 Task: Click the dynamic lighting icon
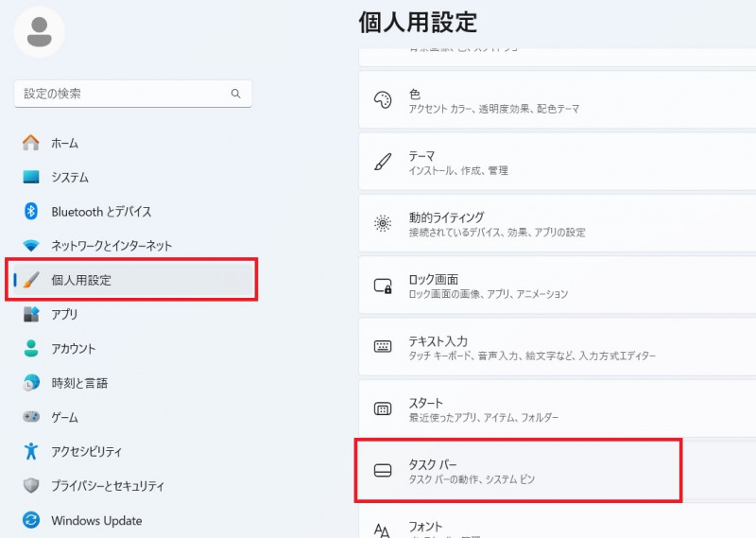(x=383, y=223)
